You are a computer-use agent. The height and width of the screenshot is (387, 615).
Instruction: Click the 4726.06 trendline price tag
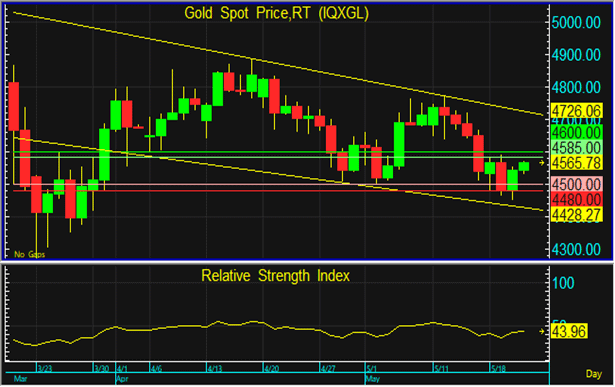(x=576, y=111)
